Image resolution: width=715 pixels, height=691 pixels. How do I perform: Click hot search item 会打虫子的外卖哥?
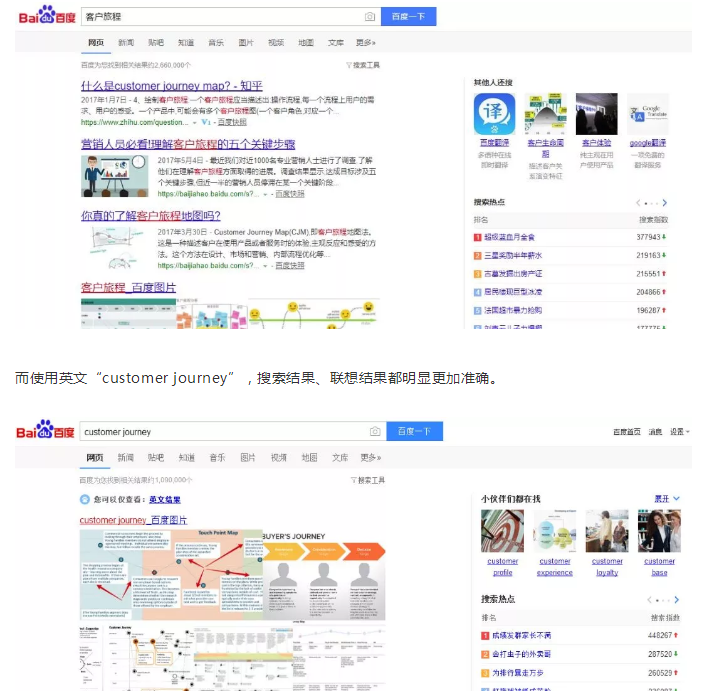click(521, 654)
